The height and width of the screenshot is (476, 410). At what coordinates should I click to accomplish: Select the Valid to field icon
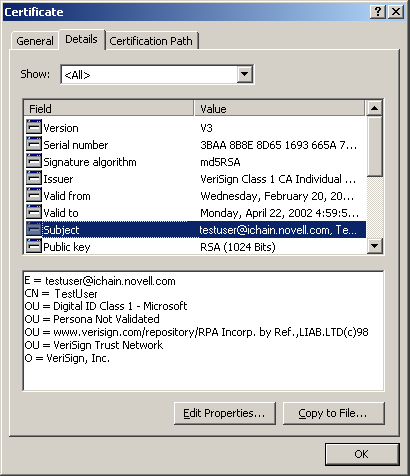coord(34,213)
